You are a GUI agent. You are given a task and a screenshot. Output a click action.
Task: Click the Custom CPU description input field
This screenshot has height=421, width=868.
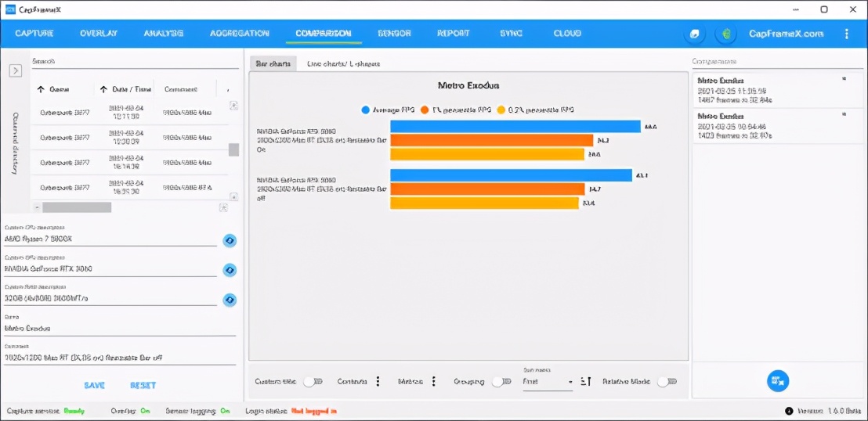110,239
